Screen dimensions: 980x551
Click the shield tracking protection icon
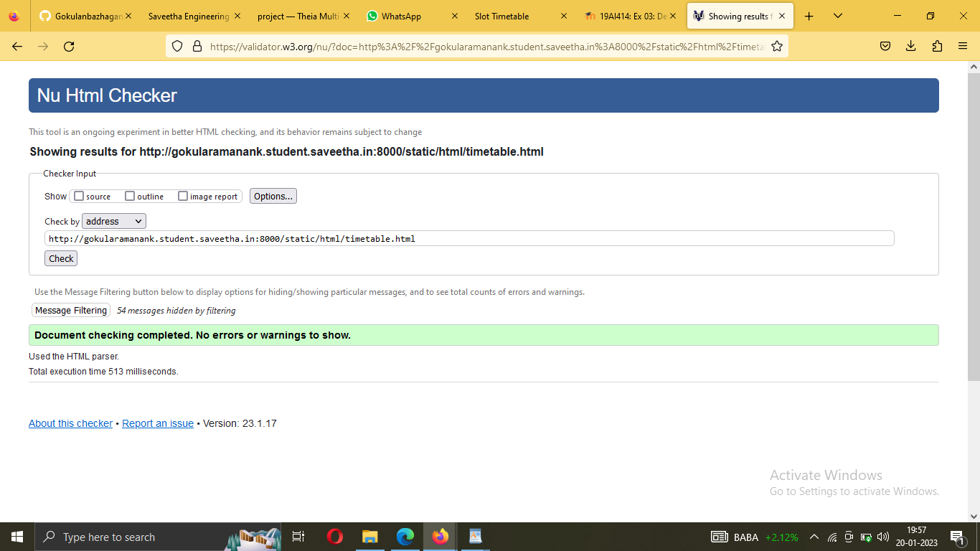(177, 46)
